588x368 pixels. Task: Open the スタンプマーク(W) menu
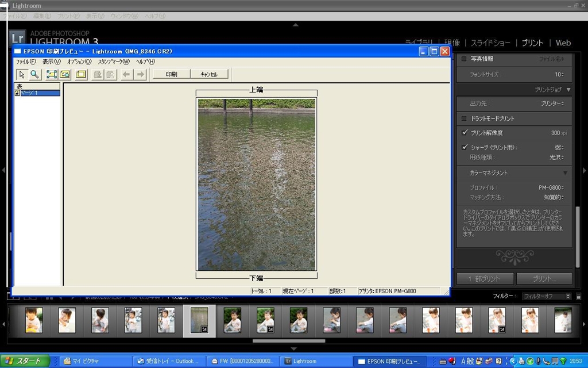click(x=114, y=62)
